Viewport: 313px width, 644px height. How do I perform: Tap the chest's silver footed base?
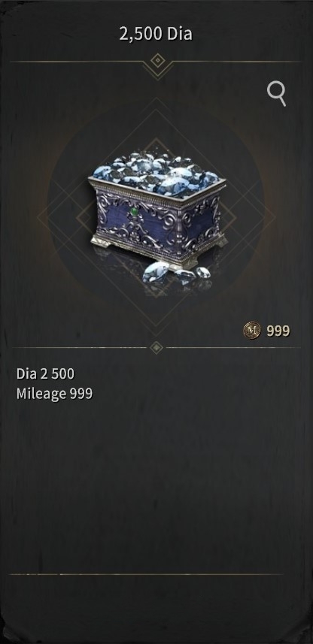(158, 250)
